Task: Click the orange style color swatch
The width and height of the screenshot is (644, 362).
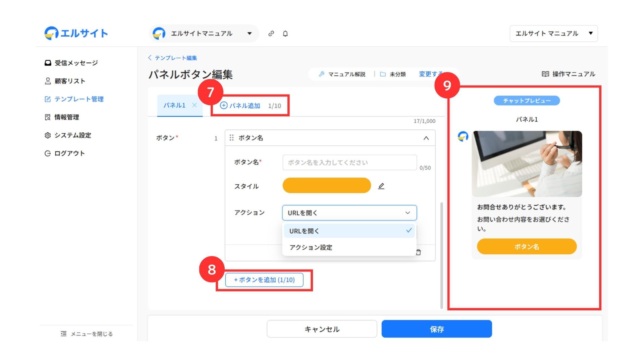Action: pos(327,186)
